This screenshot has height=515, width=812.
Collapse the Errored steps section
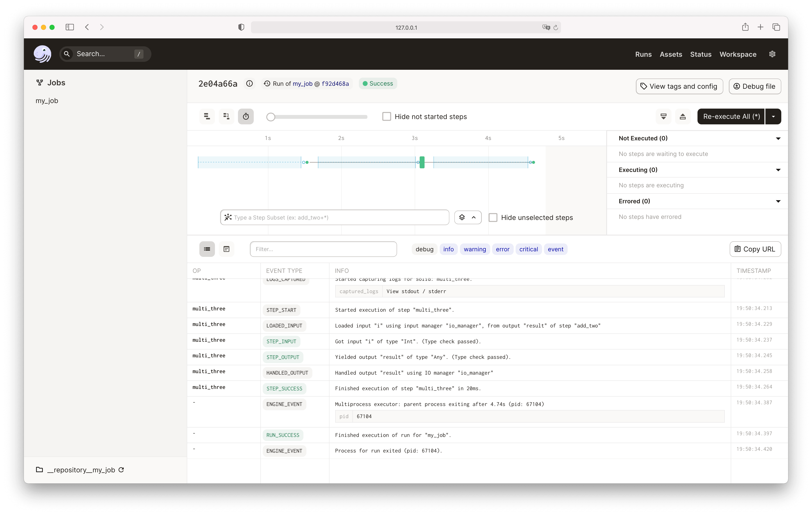pos(778,201)
